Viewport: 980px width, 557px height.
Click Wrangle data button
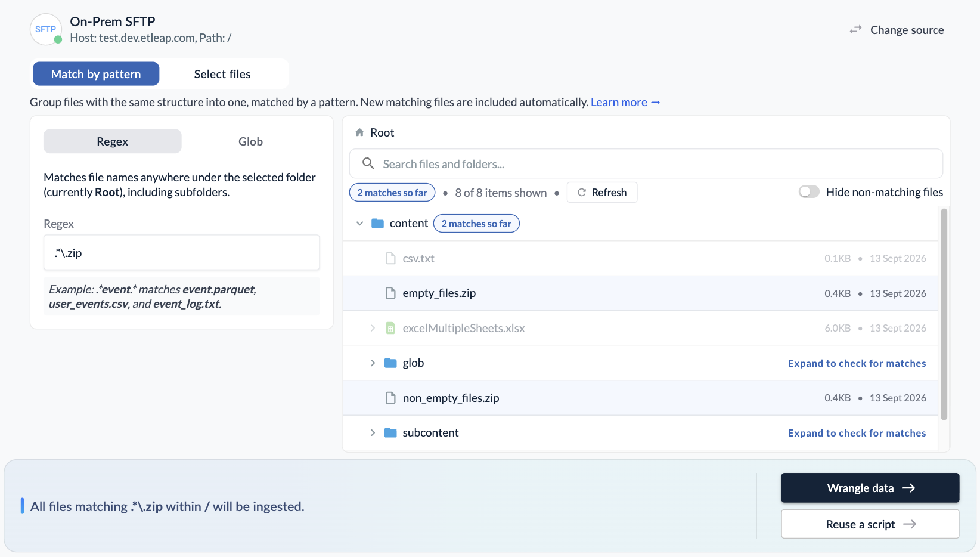(x=870, y=488)
